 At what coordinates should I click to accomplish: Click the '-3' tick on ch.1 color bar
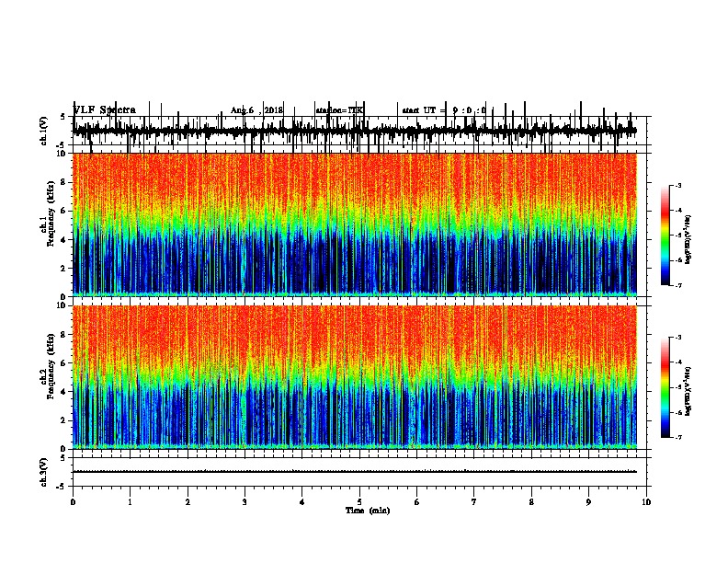(x=677, y=185)
